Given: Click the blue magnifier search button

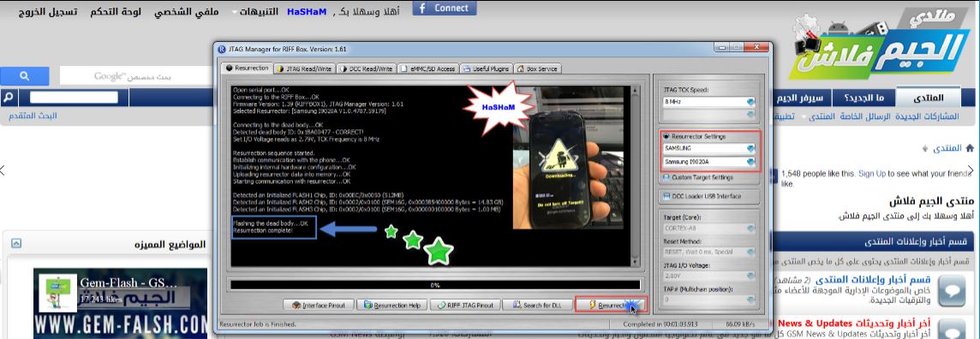Looking at the screenshot, I should coord(24,76).
